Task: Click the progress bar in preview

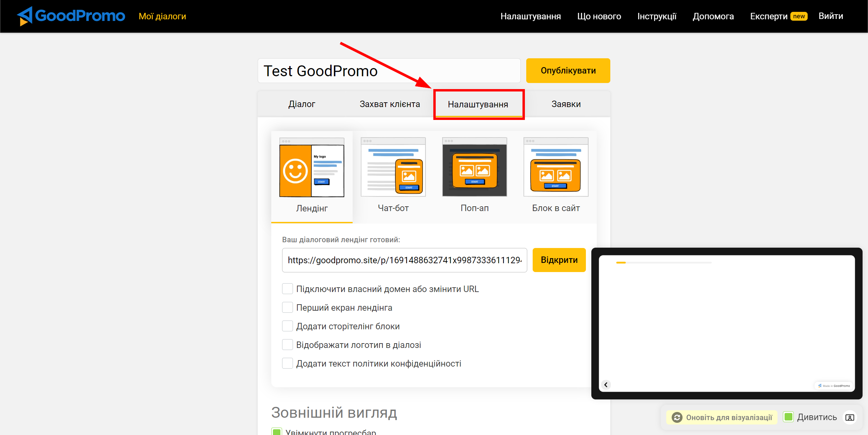Action: (664, 263)
